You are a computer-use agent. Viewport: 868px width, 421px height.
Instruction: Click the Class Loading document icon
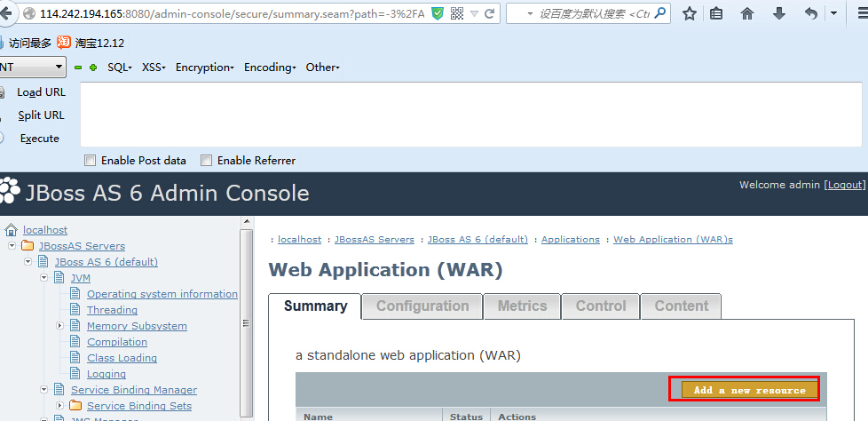tap(75, 358)
